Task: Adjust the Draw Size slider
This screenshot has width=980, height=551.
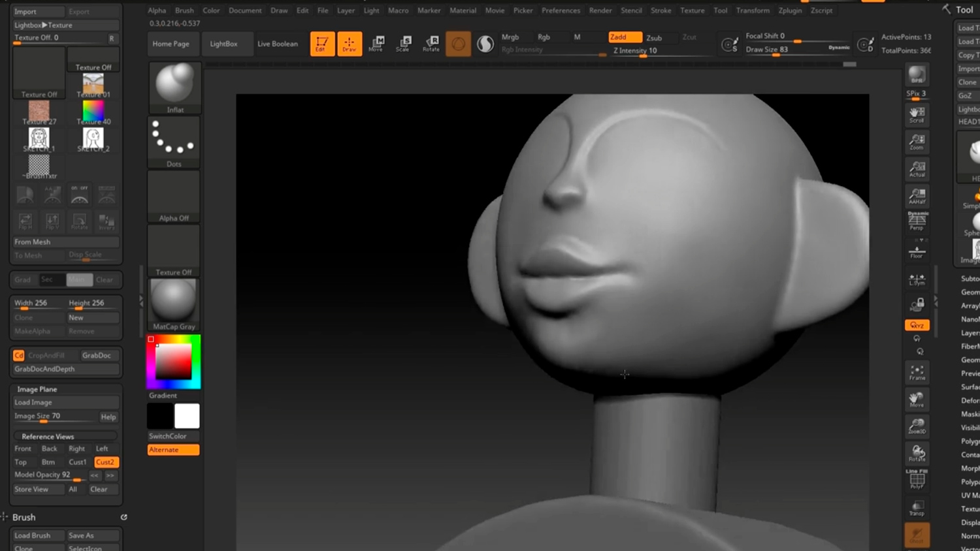Action: [797, 50]
